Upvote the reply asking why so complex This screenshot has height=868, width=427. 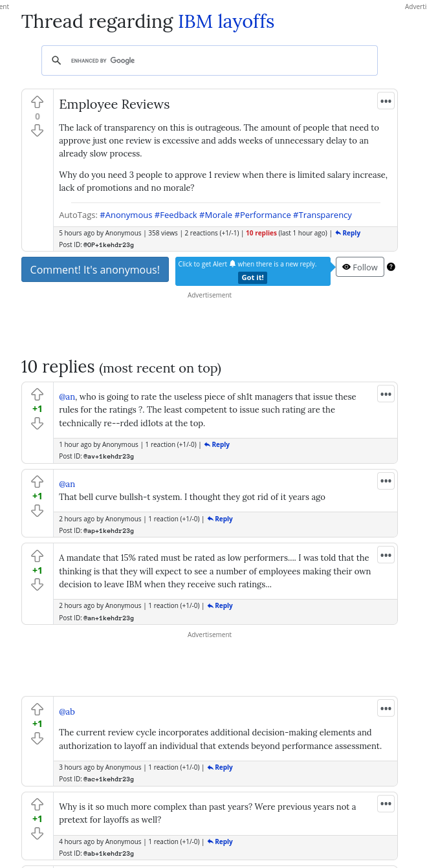tap(38, 804)
